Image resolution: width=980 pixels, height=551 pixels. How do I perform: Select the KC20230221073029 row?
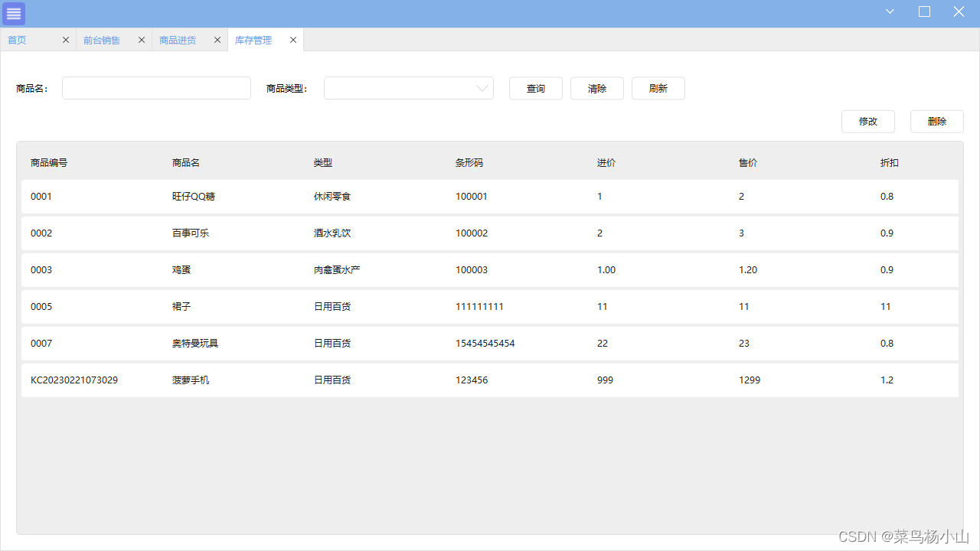490,380
